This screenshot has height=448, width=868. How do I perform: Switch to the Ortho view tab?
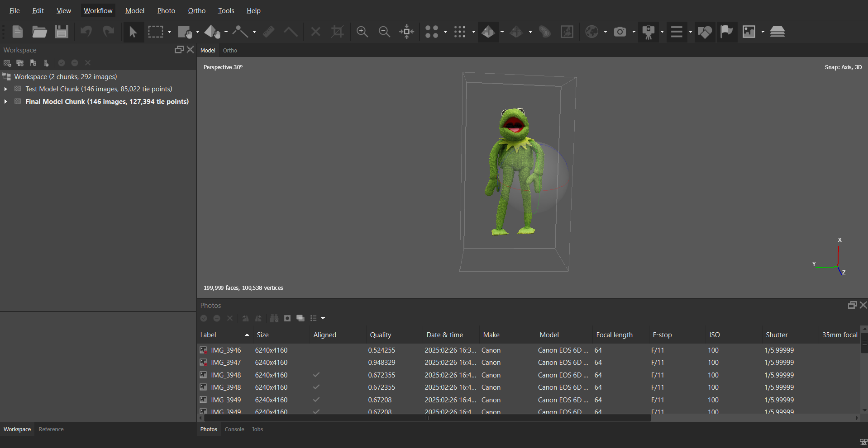pyautogui.click(x=230, y=51)
